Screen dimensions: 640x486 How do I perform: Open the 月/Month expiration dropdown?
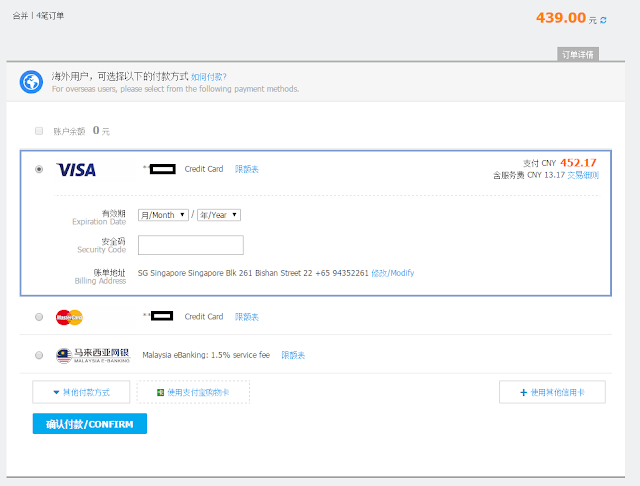click(x=163, y=215)
